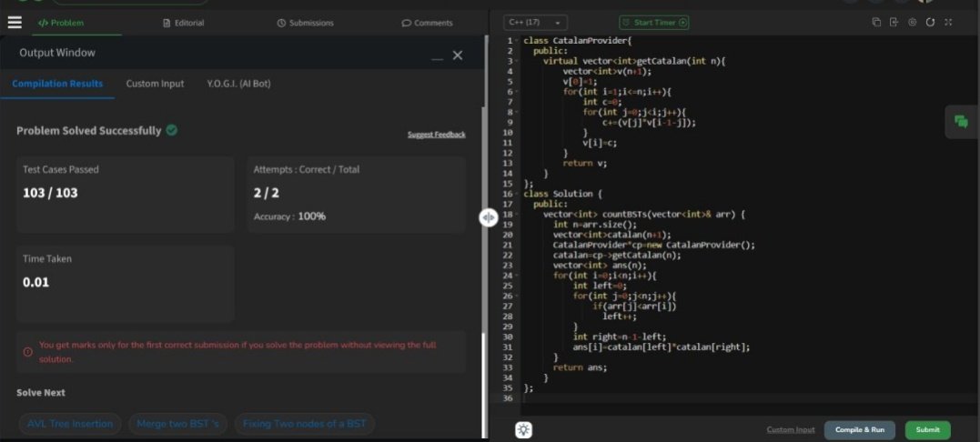This screenshot has height=442, width=980.
Task: Click the Compile & Run button
Action: 859,429
